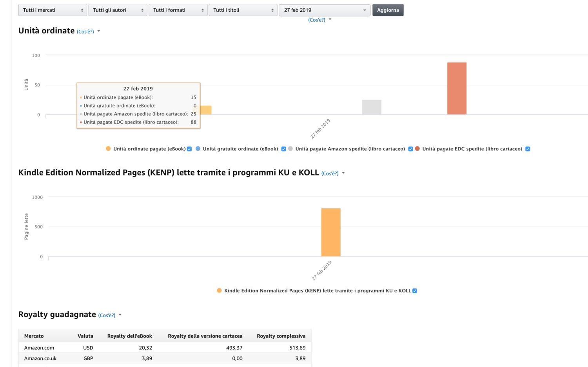This screenshot has width=588, height=367.
Task: Click the 493,37 paperback royalty value
Action: tap(234, 348)
